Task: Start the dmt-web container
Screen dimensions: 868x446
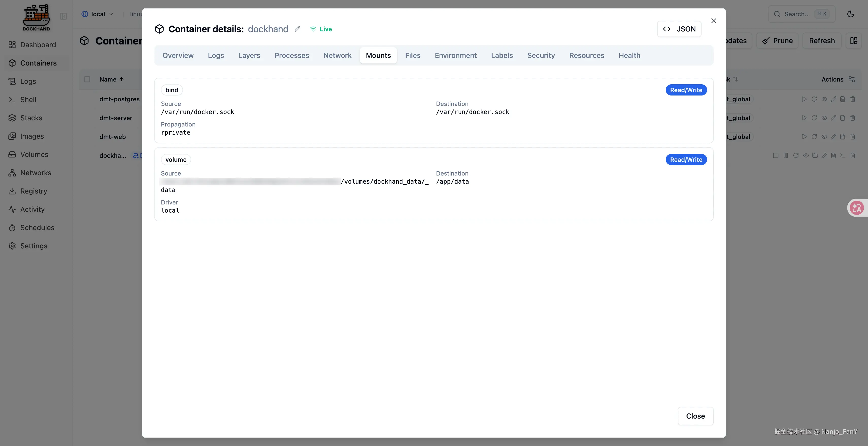Action: click(x=804, y=137)
